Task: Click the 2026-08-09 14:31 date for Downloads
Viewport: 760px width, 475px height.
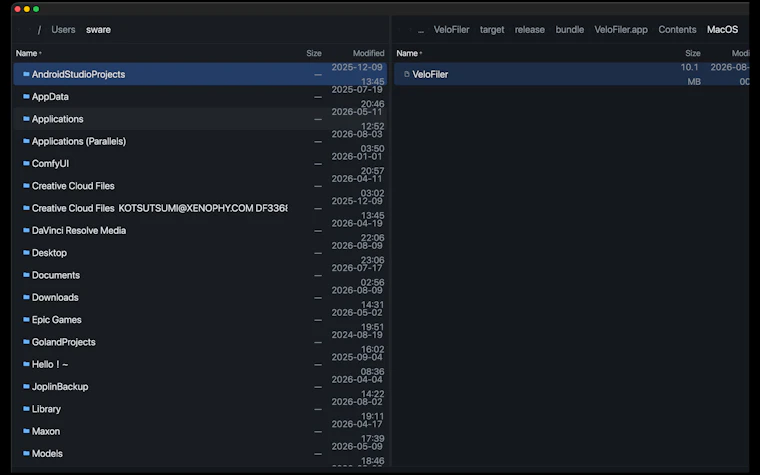Action: (358, 297)
